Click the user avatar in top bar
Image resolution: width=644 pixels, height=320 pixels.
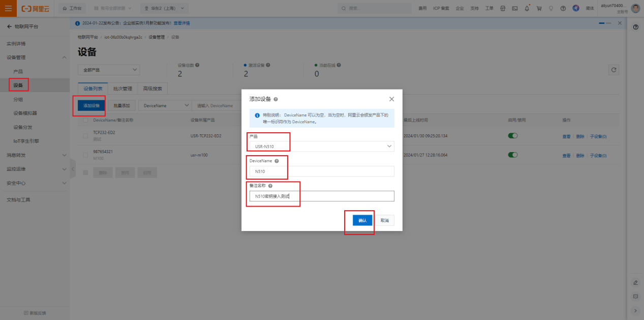click(x=635, y=8)
